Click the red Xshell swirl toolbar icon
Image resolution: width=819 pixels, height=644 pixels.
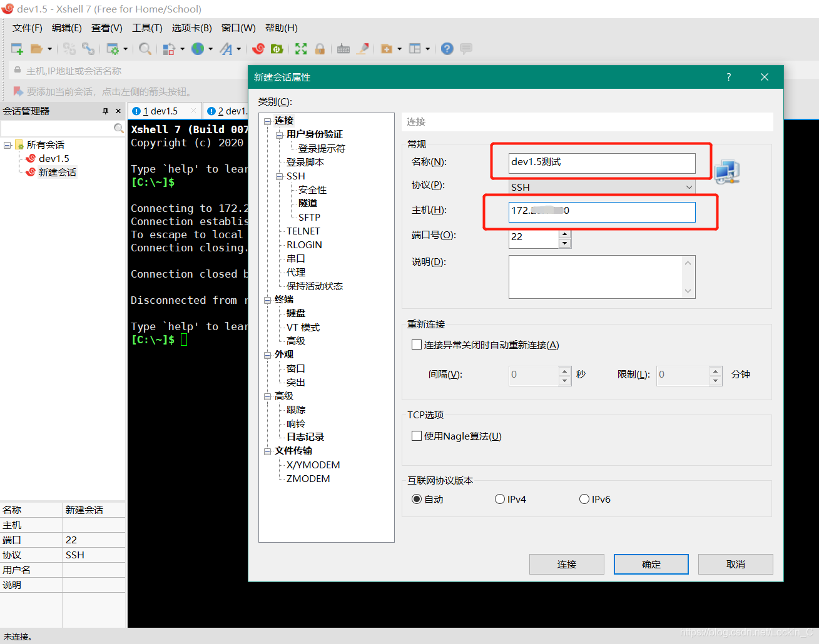258,49
